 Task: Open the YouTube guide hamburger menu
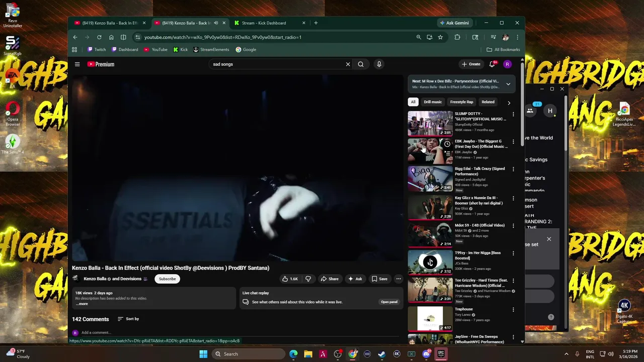click(x=77, y=64)
